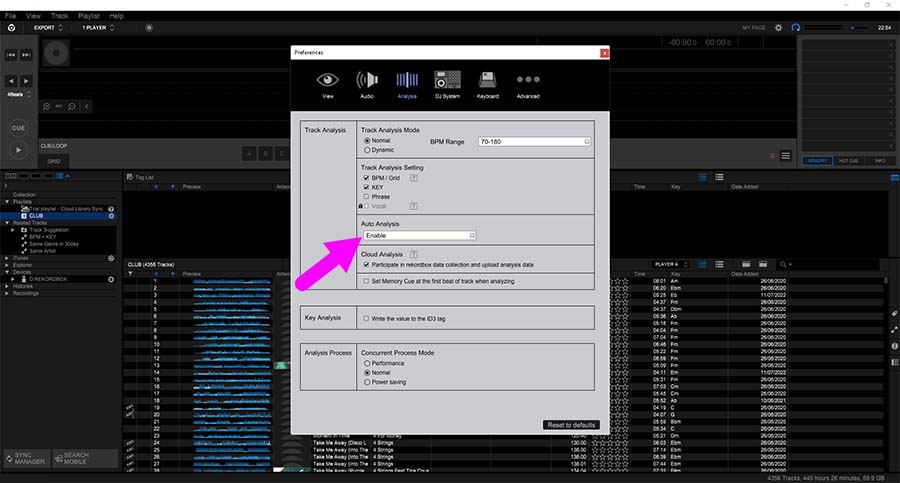
Task: Zoom out on the waveform
Action: (x=72, y=106)
